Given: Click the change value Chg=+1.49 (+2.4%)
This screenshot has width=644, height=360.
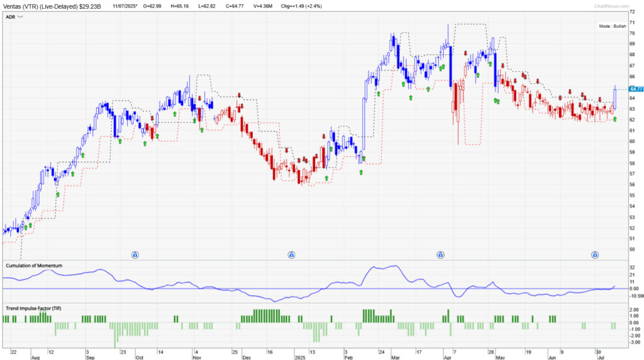Looking at the screenshot, I should [301, 6].
